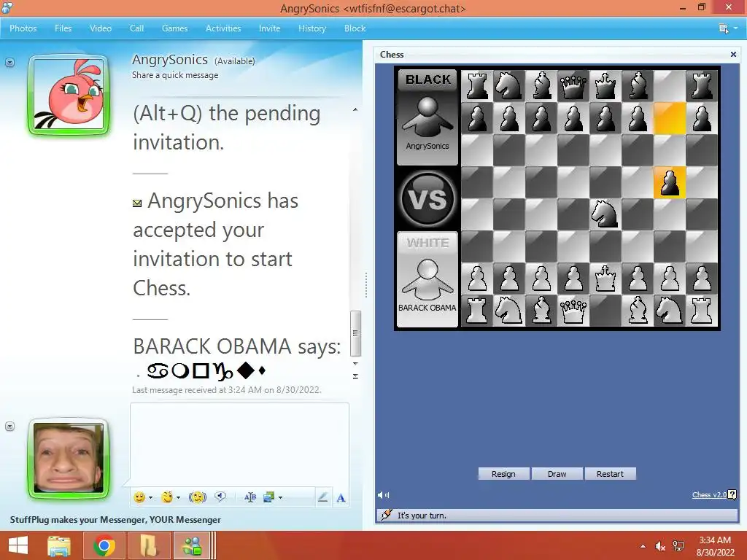This screenshot has width=747, height=560.
Task: Open the Invite menu
Action: (269, 28)
